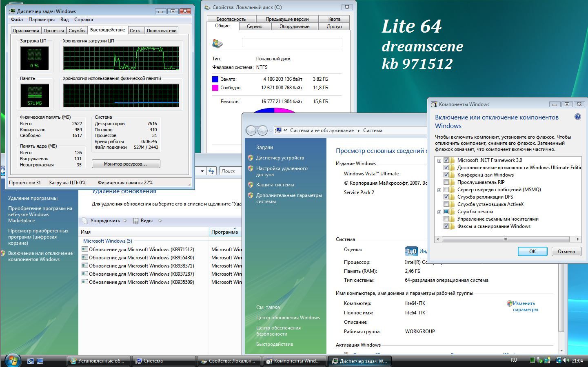
Task: Open the Сервис tab in disk properties
Action: (x=255, y=27)
